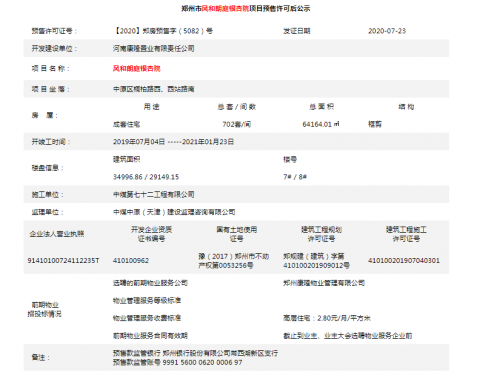
Task: Click the 建筑工程规划许可证号 header
Action: click(x=322, y=234)
